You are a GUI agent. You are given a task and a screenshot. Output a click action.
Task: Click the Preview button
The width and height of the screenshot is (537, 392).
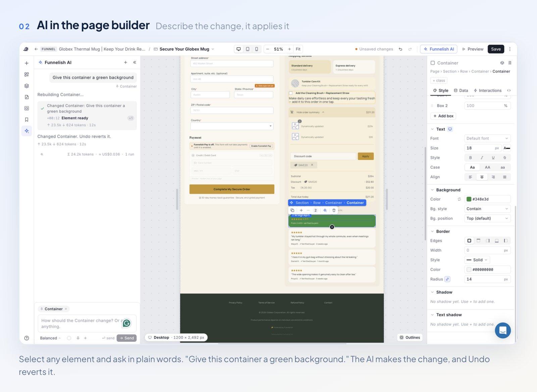(473, 49)
